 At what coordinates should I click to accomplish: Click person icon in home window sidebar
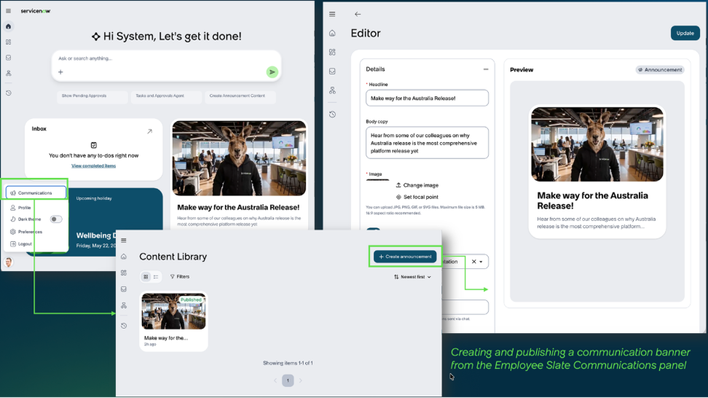(8, 73)
